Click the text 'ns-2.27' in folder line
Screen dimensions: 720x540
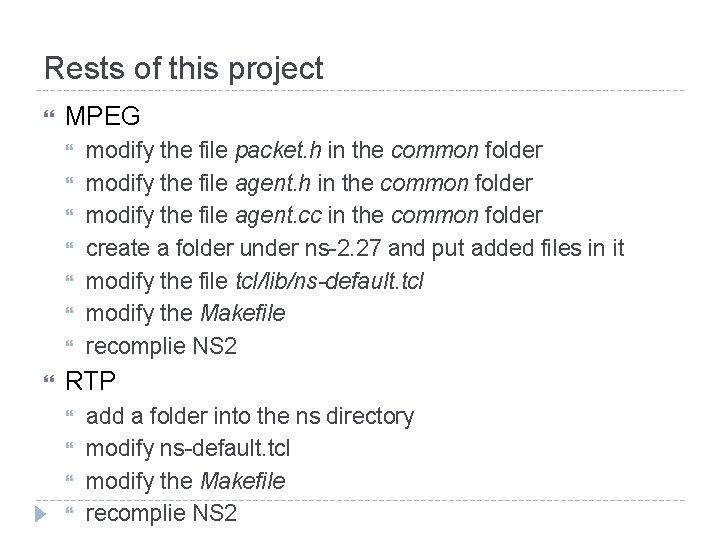click(x=343, y=248)
